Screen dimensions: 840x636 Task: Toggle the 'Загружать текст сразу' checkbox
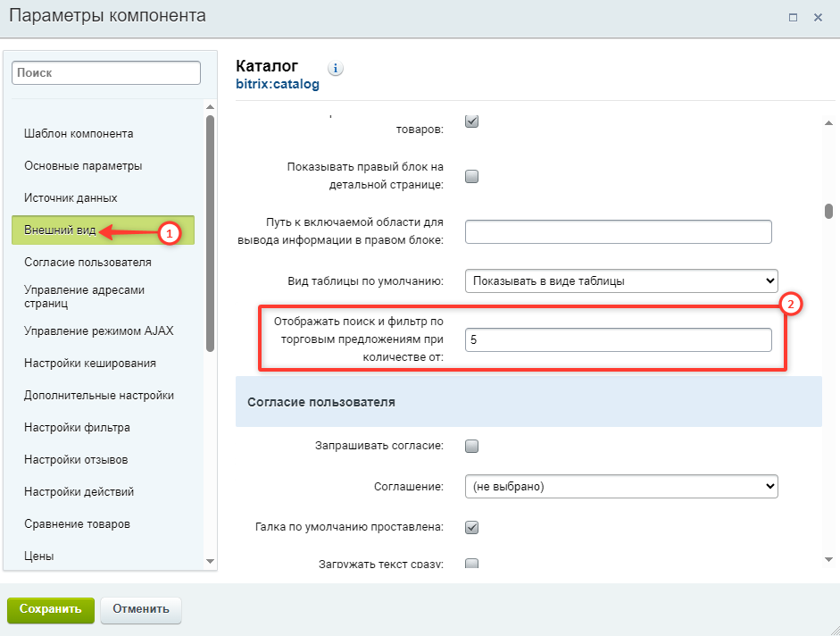point(472,563)
